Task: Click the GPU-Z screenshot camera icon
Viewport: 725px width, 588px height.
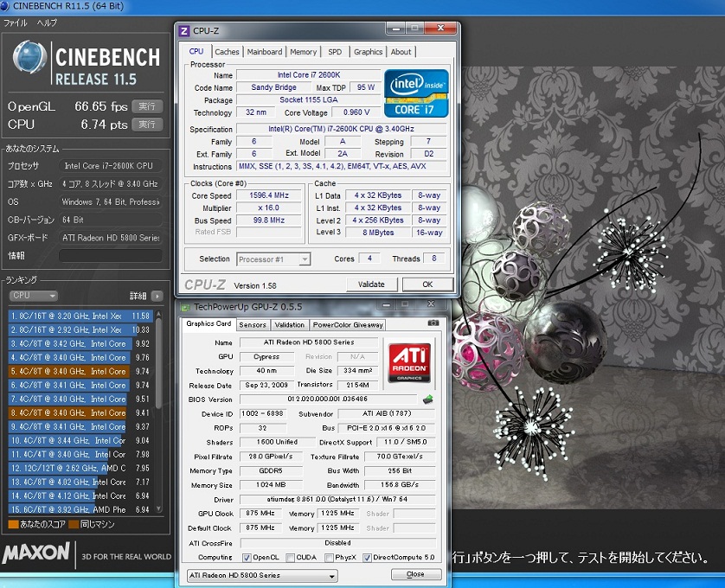Action: point(433,323)
